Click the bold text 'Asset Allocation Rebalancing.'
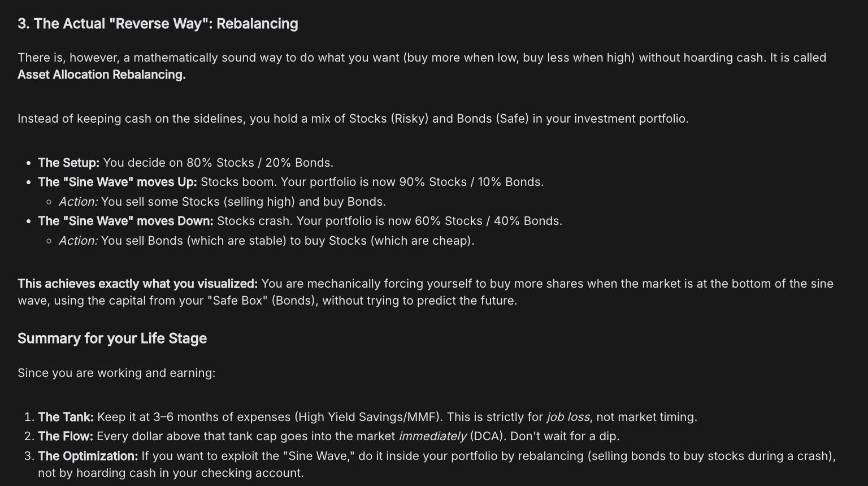 pos(102,75)
